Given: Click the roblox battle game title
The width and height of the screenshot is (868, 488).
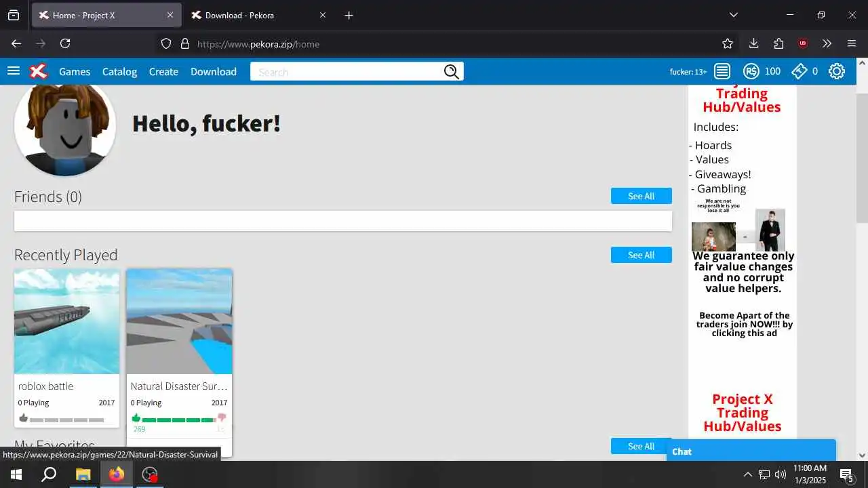Looking at the screenshot, I should tap(45, 386).
